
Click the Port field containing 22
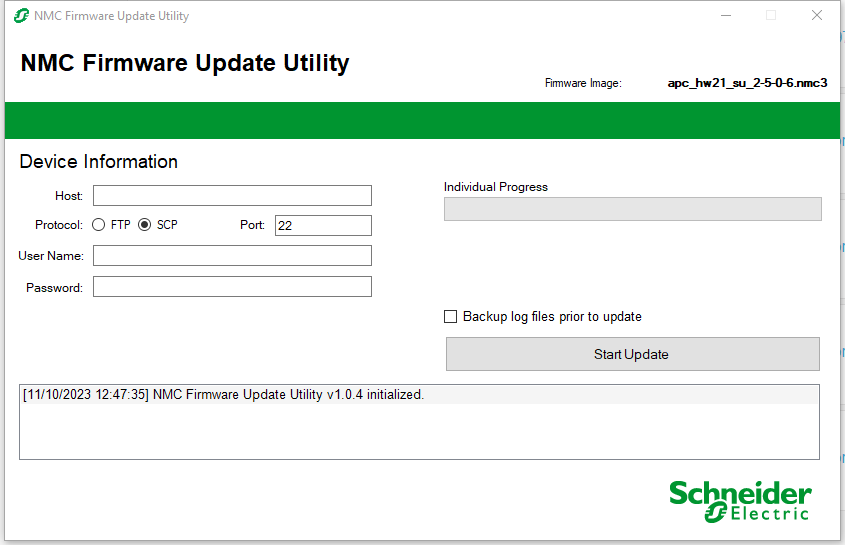pos(323,225)
